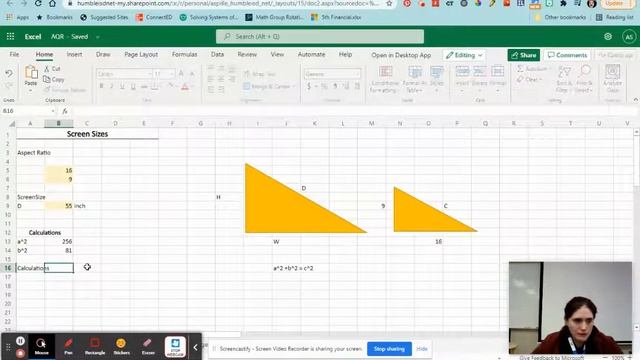Click the Excel search box

(320, 36)
